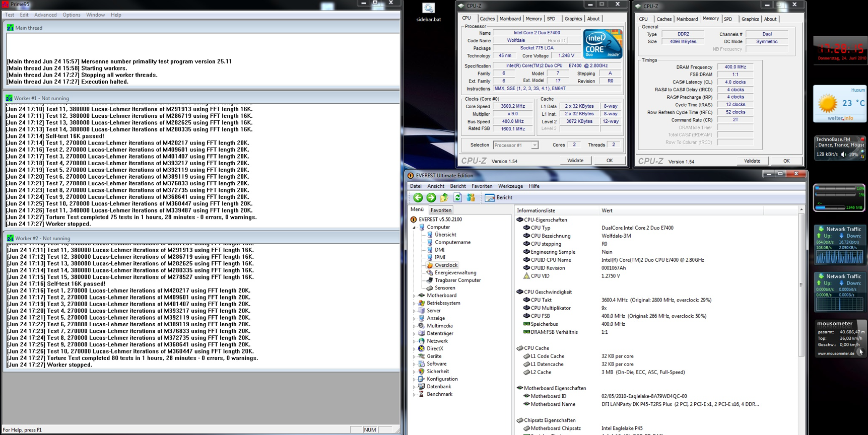
Task: Switch to the Caches tab in left CPU-Z
Action: coord(487,19)
